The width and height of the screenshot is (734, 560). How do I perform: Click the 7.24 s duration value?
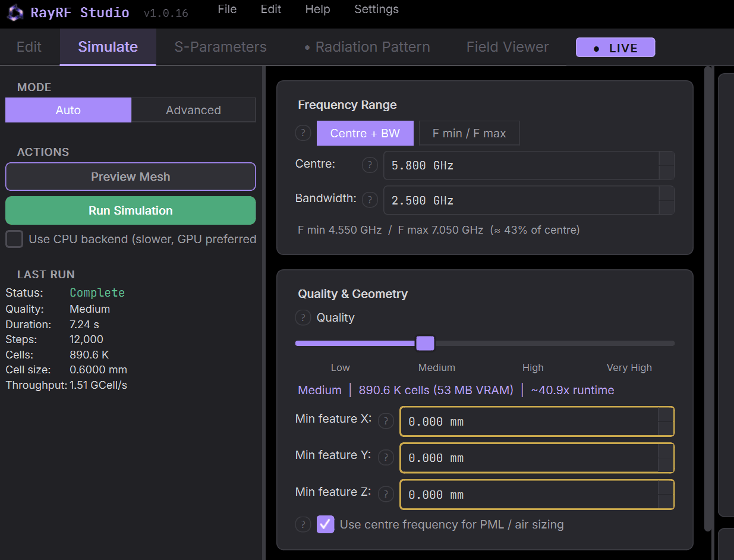[x=84, y=325]
